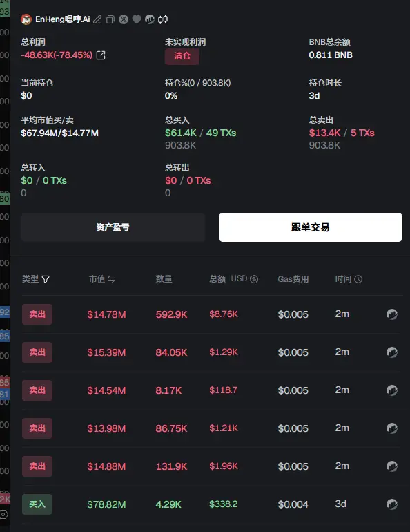410x532 pixels.
Task: Edit wallet name with pencil icon
Action: (x=97, y=19)
